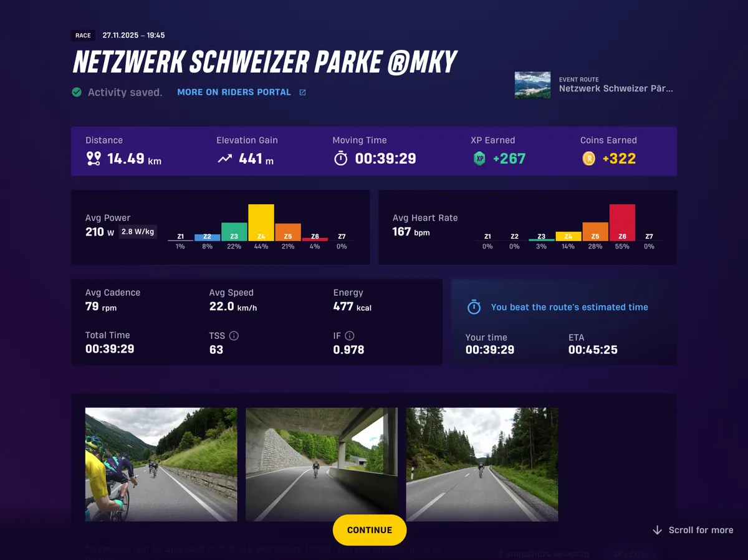748x560 pixels.
Task: Click the 14.49 km distance value
Action: 134,159
